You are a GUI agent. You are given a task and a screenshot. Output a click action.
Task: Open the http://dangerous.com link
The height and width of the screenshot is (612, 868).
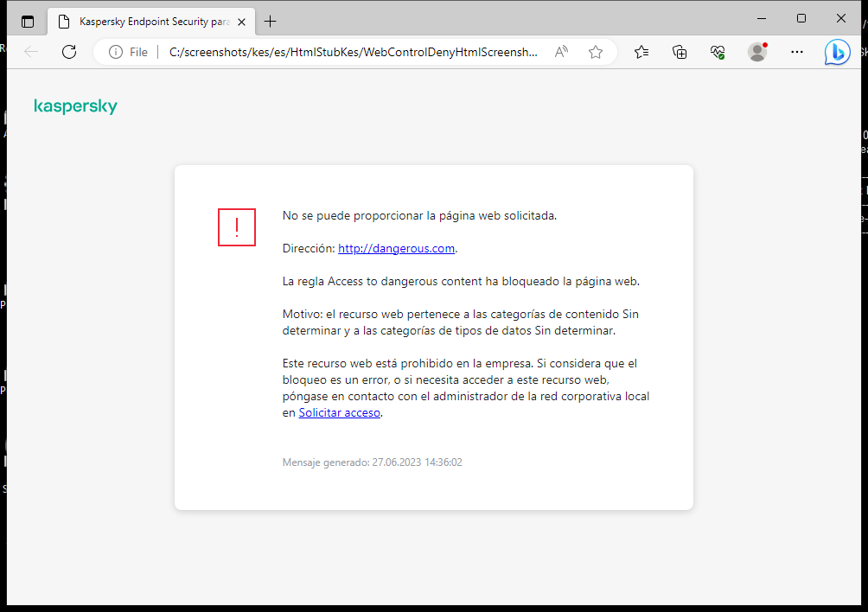[x=396, y=248]
